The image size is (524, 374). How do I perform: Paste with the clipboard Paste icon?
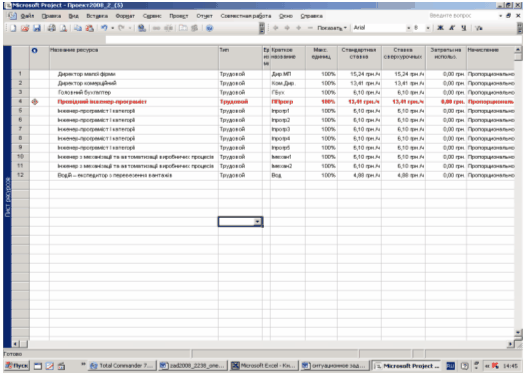[90, 28]
